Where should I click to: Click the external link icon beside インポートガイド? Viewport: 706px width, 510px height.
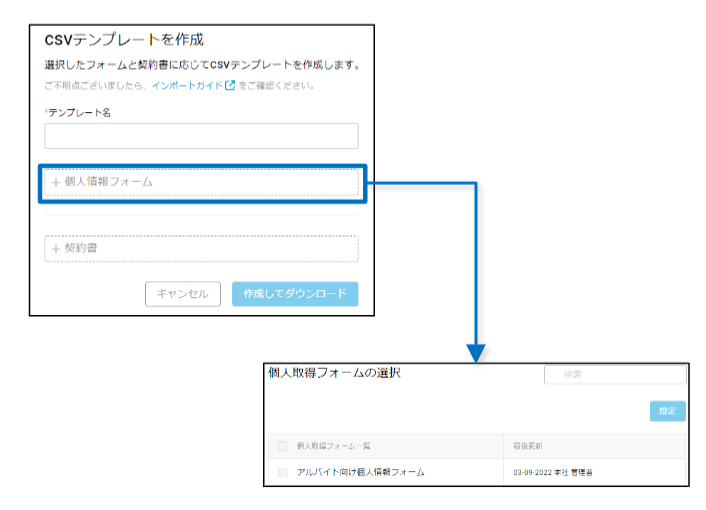[230, 85]
